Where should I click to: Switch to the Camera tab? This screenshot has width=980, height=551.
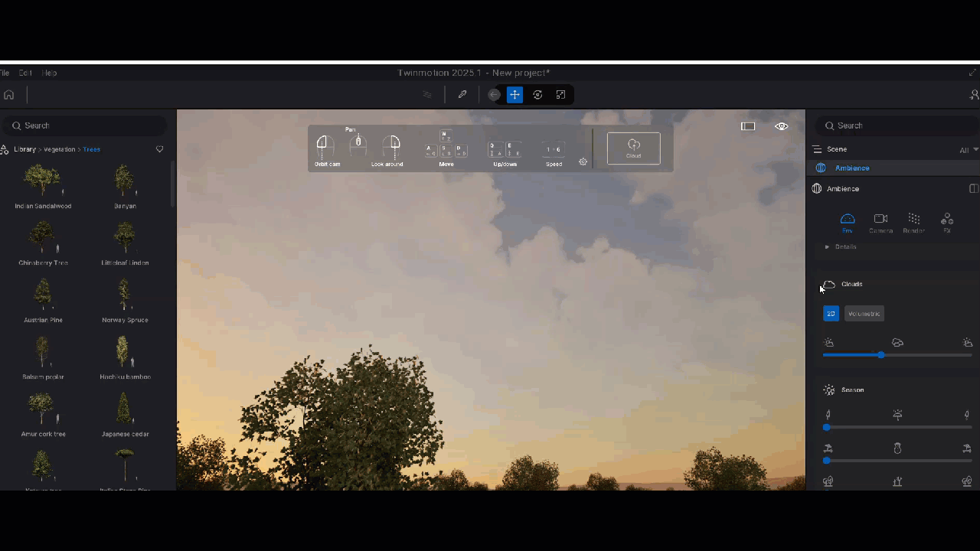point(880,223)
